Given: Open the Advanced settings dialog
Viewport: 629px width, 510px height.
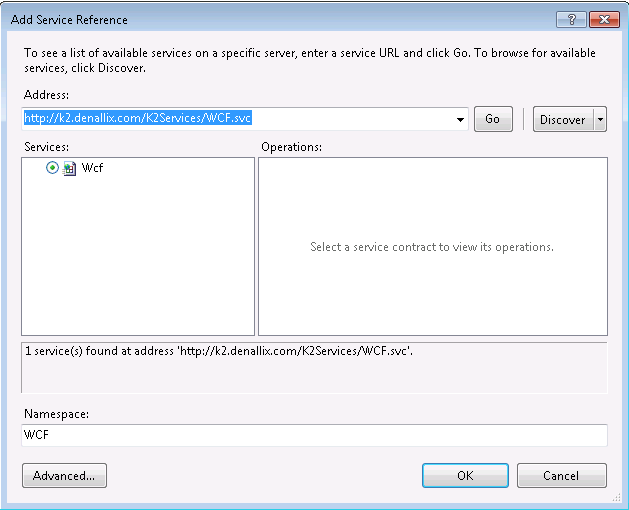Looking at the screenshot, I should coord(65,475).
